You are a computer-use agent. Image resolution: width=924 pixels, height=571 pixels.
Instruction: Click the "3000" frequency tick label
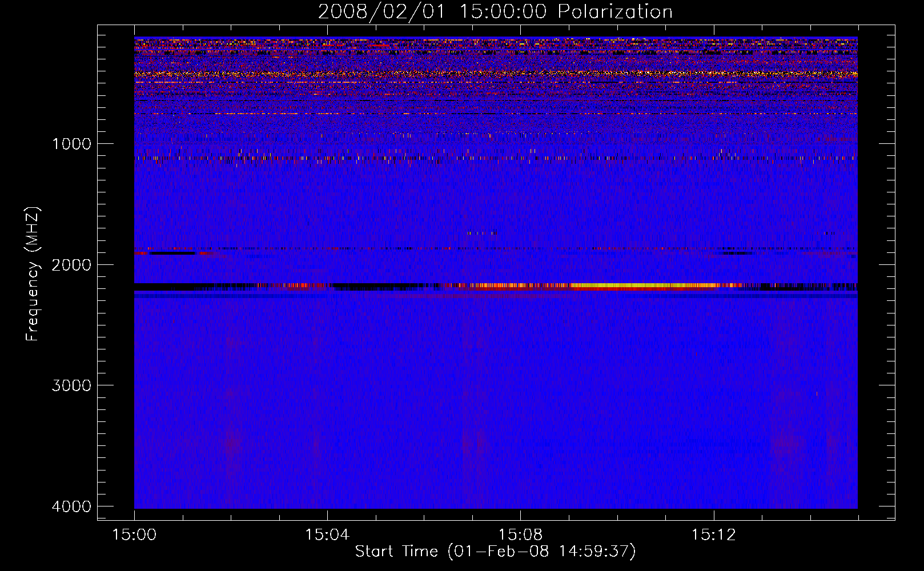(x=72, y=385)
